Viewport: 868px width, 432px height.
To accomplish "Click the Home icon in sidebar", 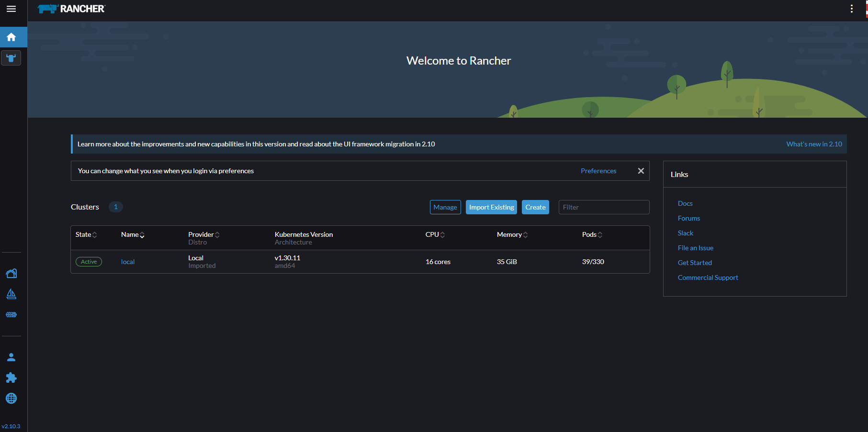I will click(x=11, y=37).
